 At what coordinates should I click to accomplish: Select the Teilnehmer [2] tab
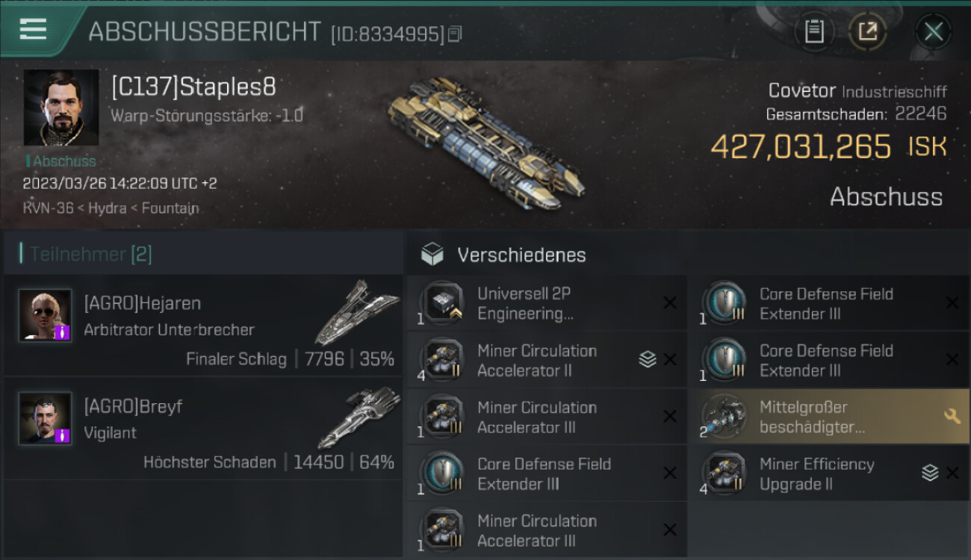(90, 255)
